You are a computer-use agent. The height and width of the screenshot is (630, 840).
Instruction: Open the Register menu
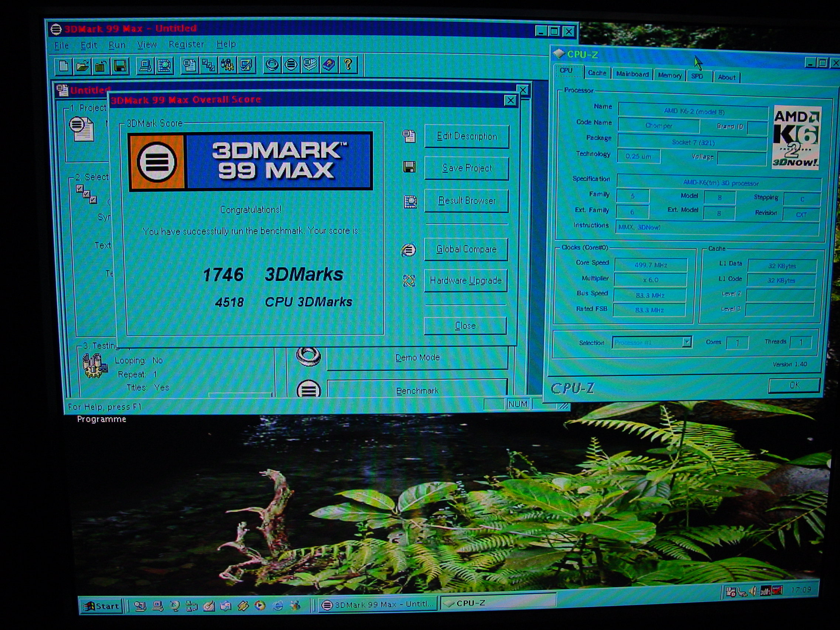[186, 44]
